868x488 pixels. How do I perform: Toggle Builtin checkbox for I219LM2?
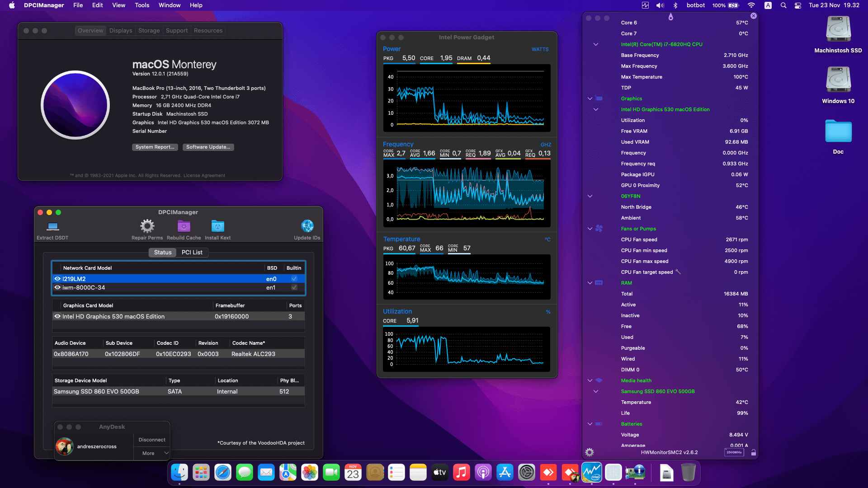(294, 279)
